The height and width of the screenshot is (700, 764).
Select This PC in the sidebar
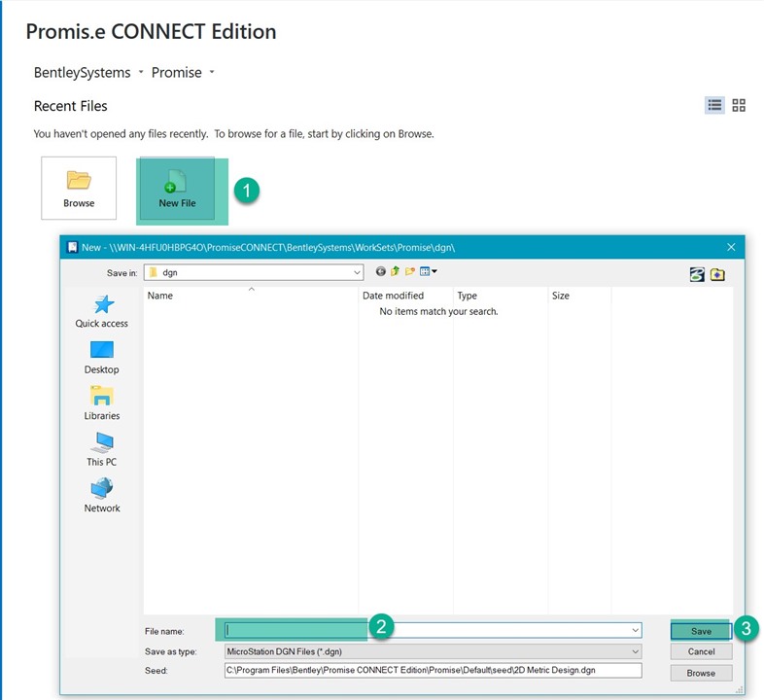tap(102, 450)
